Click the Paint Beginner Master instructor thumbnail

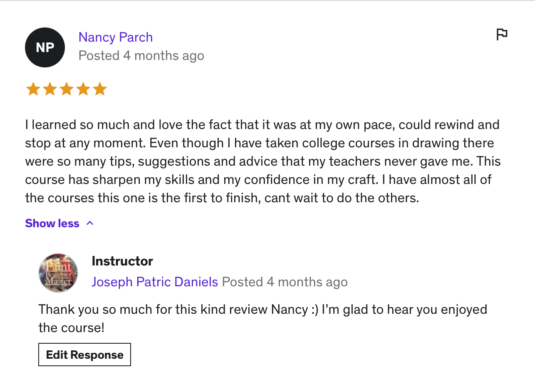[58, 273]
